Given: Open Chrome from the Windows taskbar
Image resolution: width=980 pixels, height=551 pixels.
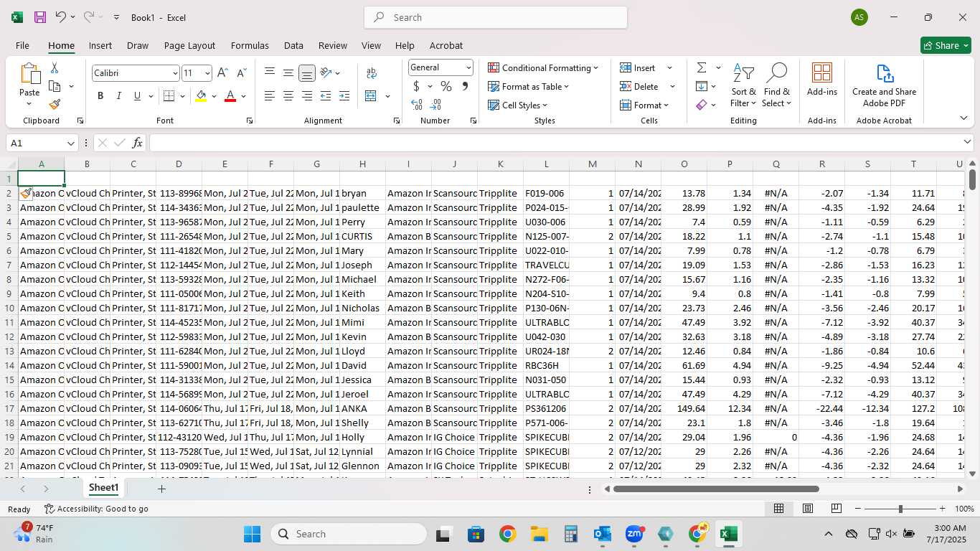Looking at the screenshot, I should tap(508, 534).
